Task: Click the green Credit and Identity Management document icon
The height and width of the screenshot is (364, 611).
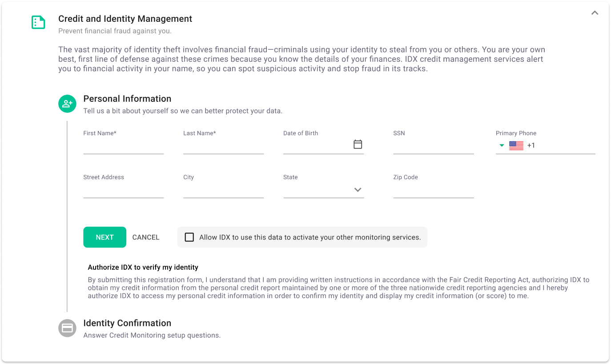Action: click(38, 22)
